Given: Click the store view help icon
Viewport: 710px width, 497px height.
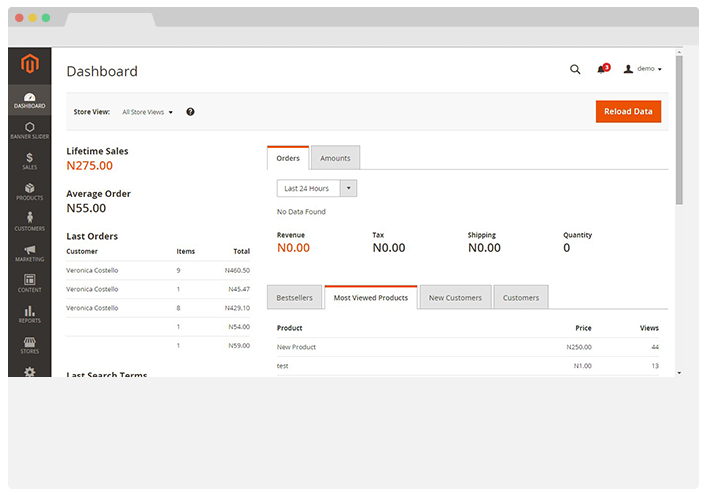Looking at the screenshot, I should 190,112.
